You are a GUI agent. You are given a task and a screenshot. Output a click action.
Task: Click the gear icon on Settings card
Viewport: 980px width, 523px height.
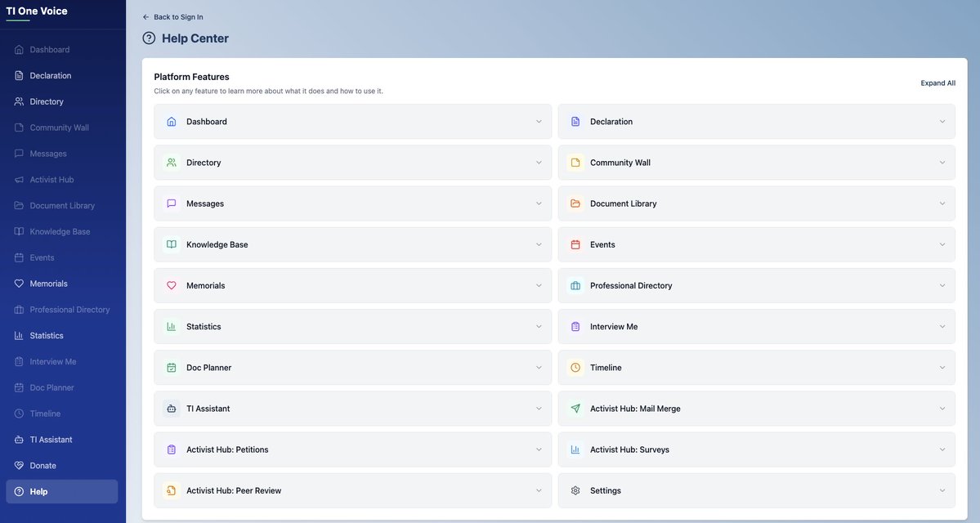pos(575,490)
